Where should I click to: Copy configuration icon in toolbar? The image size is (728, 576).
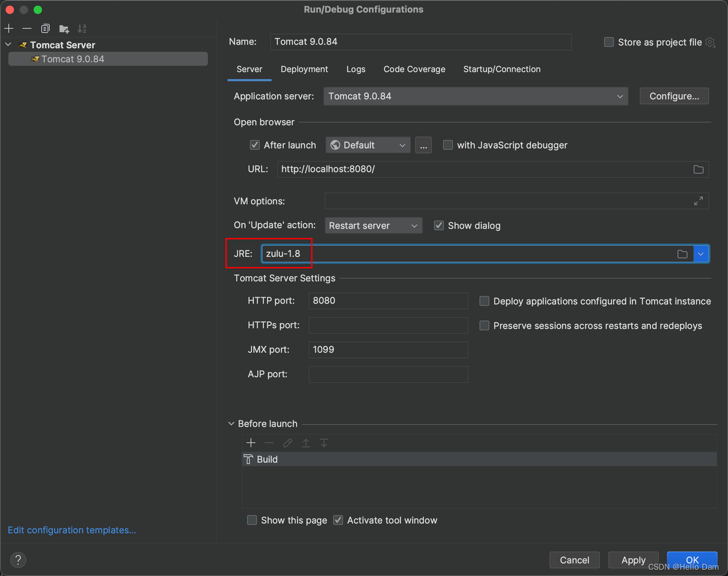[x=45, y=28]
